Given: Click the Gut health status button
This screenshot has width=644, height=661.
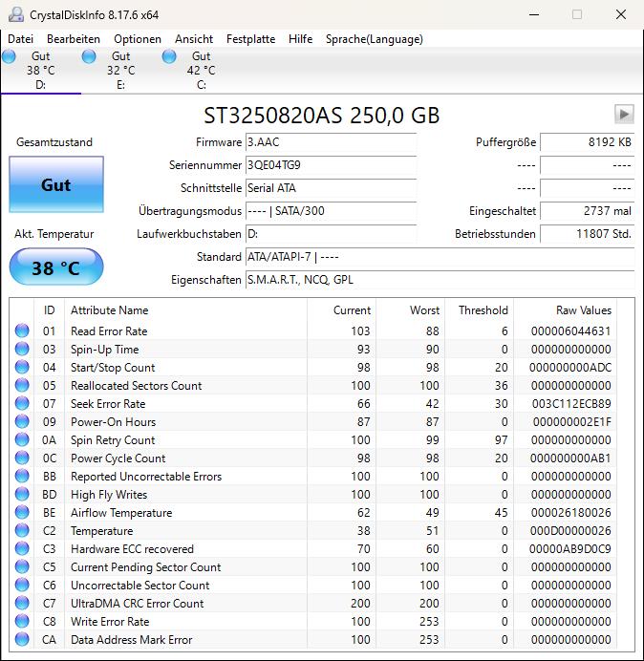Looking at the screenshot, I should 56,184.
